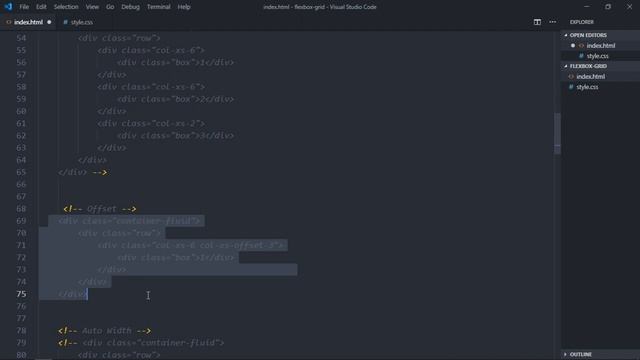Open the File menu
This screenshot has height=360, width=640.
(x=24, y=7)
